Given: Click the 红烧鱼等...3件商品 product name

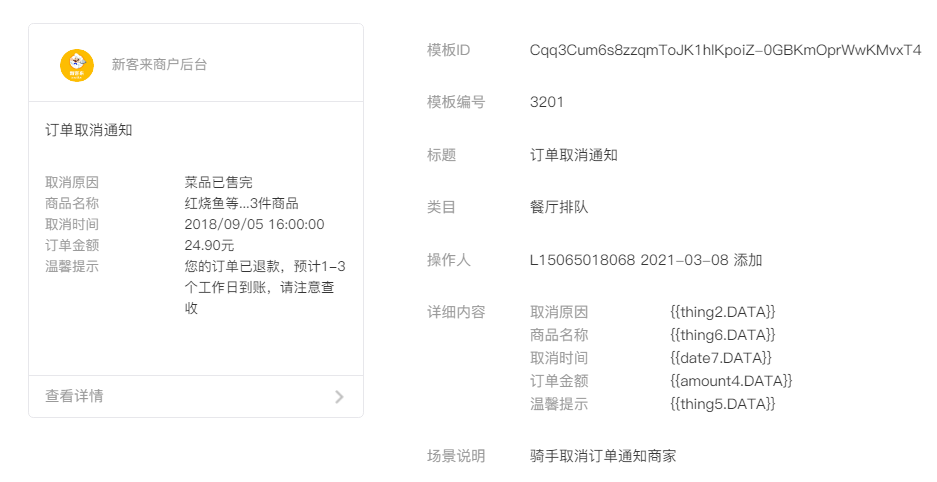Looking at the screenshot, I should [242, 203].
